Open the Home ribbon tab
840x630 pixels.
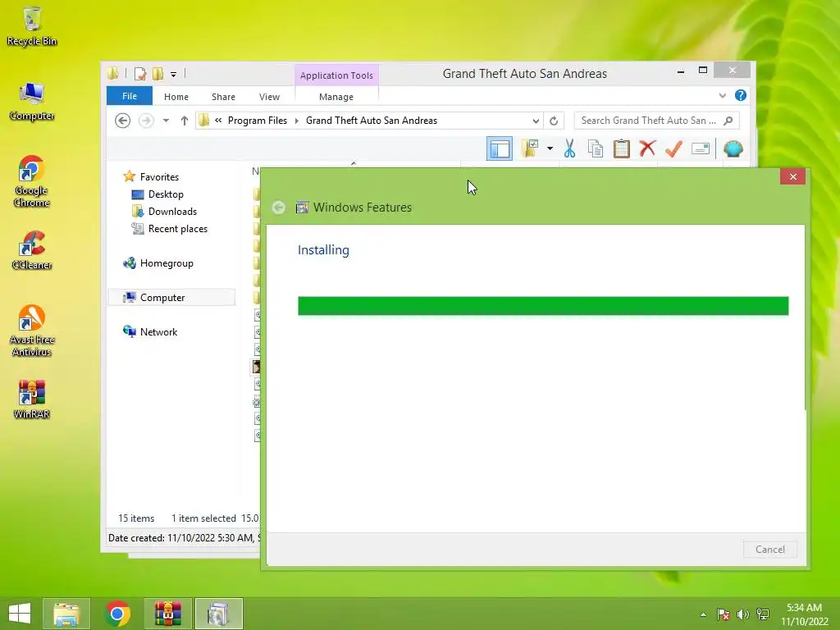(176, 97)
